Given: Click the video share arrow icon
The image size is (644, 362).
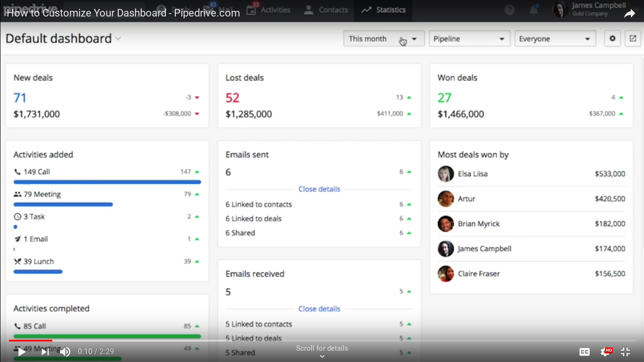Looking at the screenshot, I should pos(629,13).
